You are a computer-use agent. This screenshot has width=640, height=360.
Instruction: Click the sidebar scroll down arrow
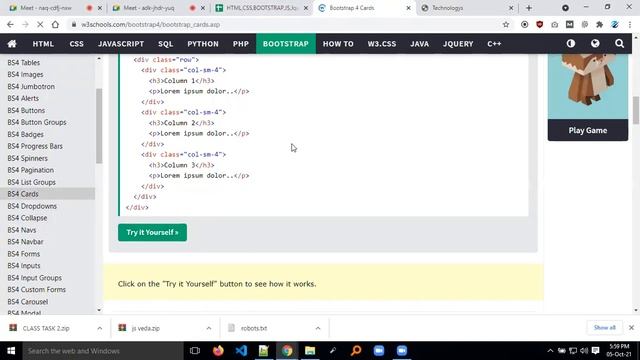(99, 310)
